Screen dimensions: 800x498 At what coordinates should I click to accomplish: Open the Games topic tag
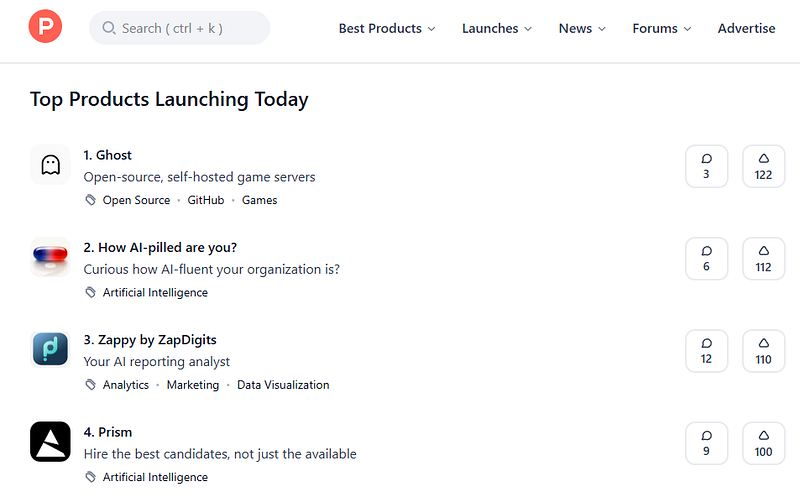[x=260, y=200]
